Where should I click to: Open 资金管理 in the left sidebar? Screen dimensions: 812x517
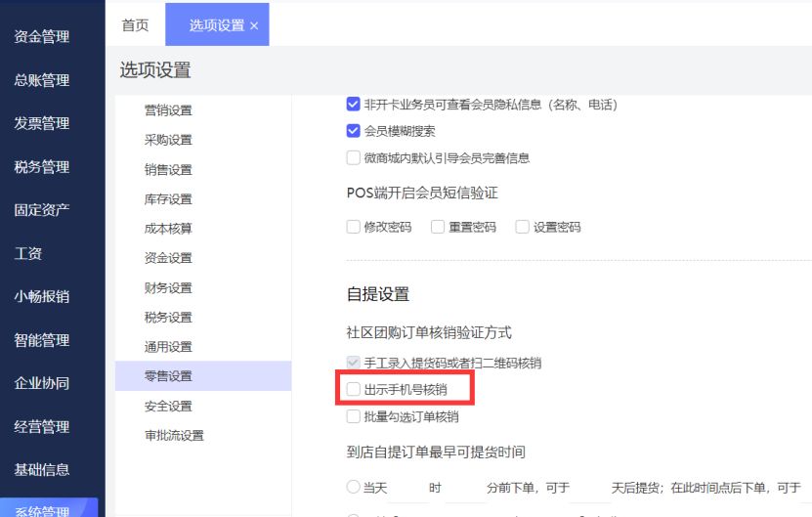tap(42, 37)
